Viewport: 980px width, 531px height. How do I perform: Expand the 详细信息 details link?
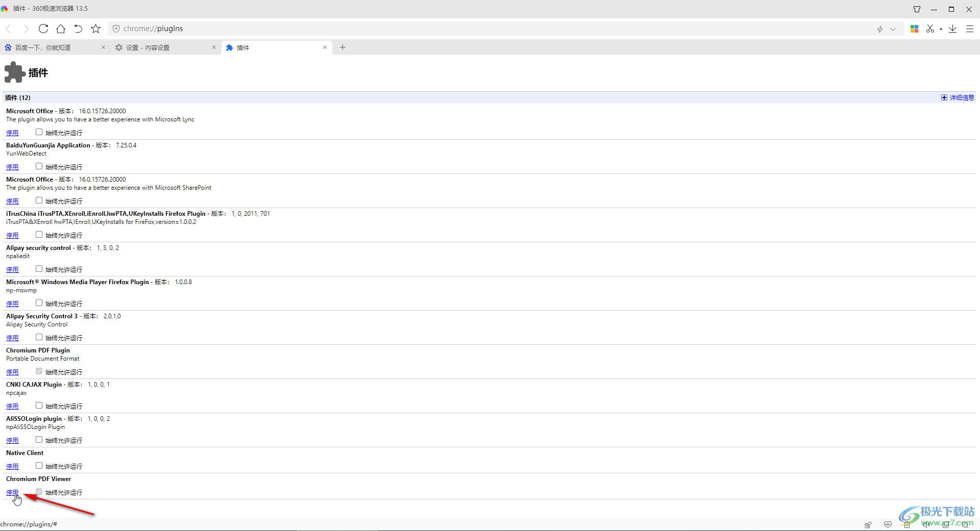pyautogui.click(x=958, y=97)
